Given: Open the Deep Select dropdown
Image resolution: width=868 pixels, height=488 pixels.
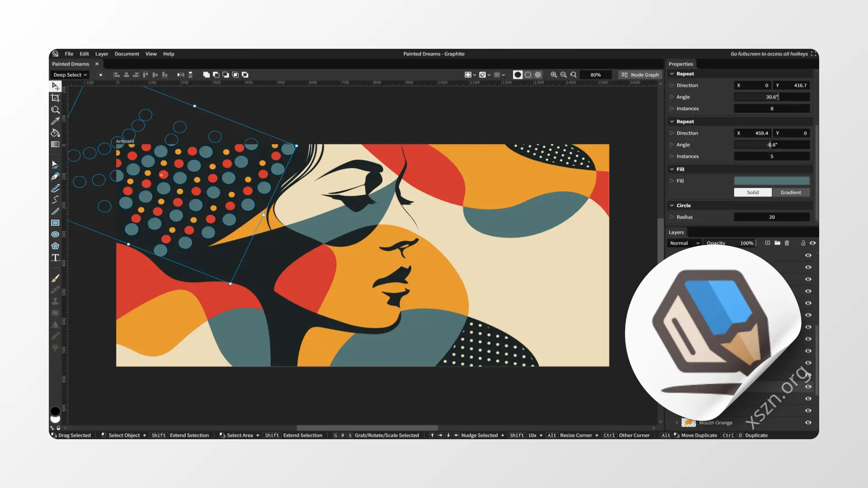Looking at the screenshot, I should click(x=70, y=75).
